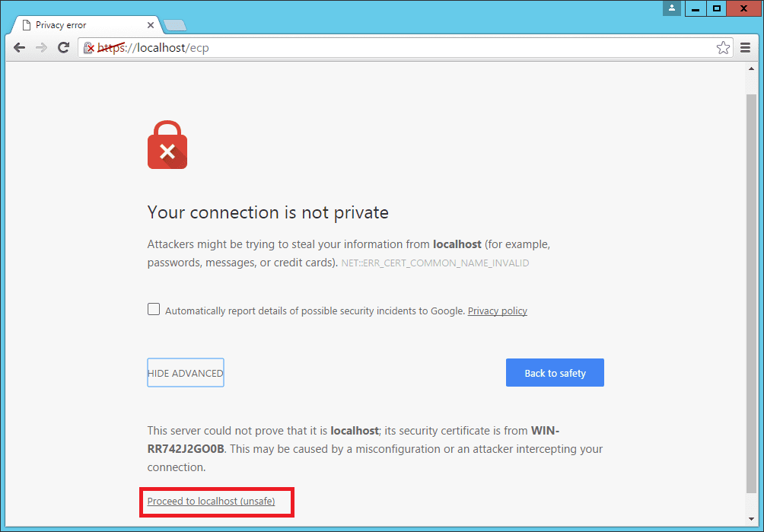Image resolution: width=764 pixels, height=532 pixels.
Task: Click the red padlock error graphic
Action: coord(167,144)
